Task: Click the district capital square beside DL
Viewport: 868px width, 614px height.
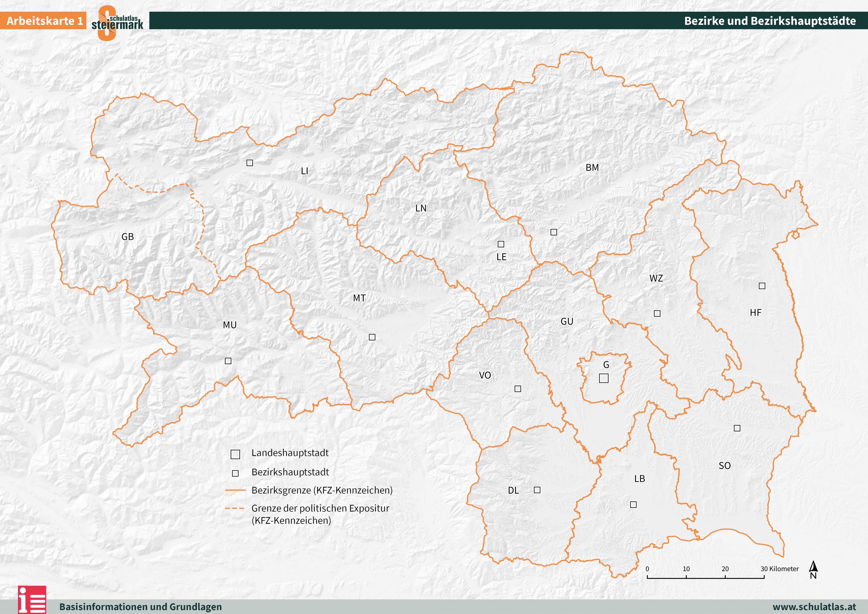Action: [537, 490]
